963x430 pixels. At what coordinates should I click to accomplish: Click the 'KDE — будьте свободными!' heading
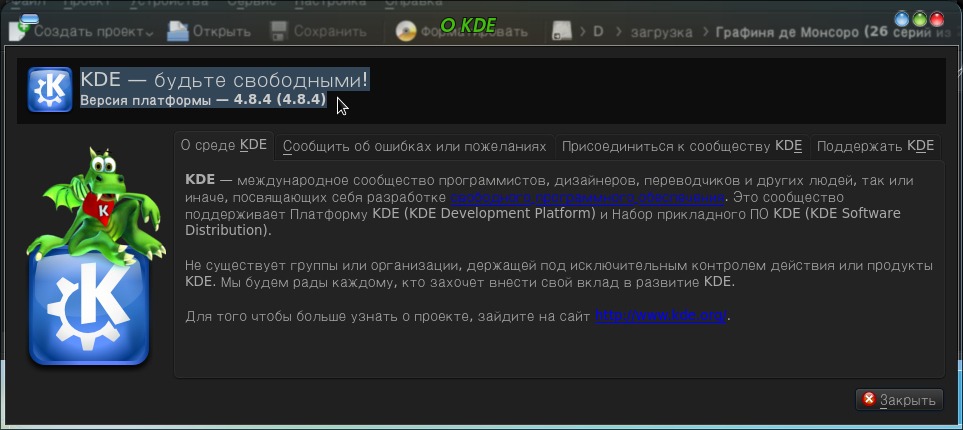point(225,80)
